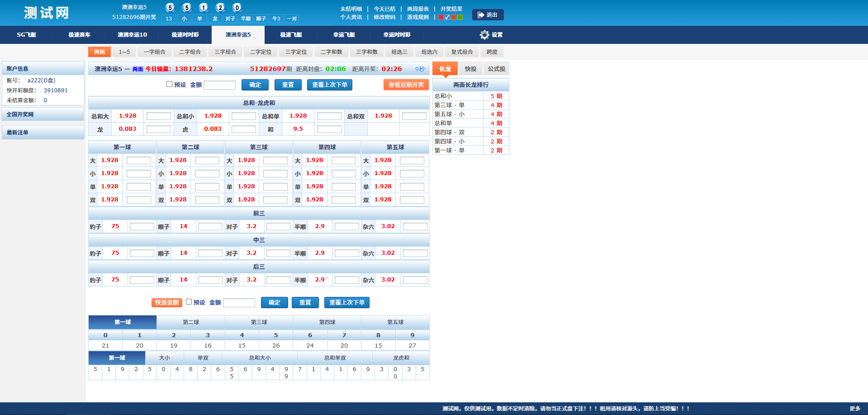Switch to the 极速赛车 game tab

[x=79, y=35]
